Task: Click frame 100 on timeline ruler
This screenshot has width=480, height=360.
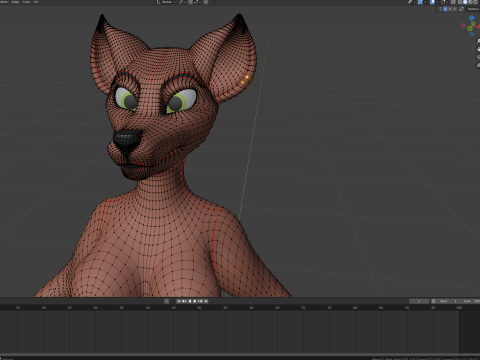Action: 459,307
